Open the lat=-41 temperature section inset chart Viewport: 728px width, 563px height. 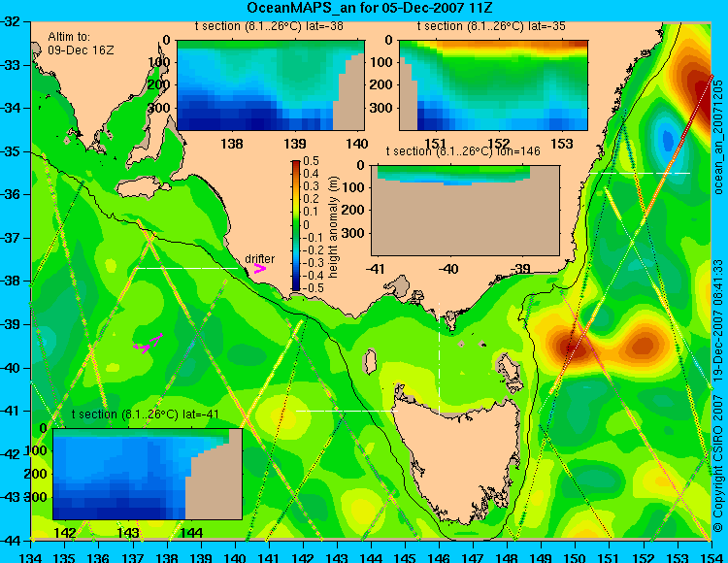(148, 474)
